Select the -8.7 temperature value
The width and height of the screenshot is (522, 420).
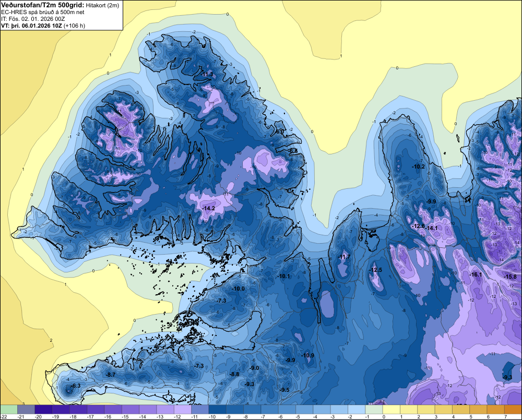[111, 375]
